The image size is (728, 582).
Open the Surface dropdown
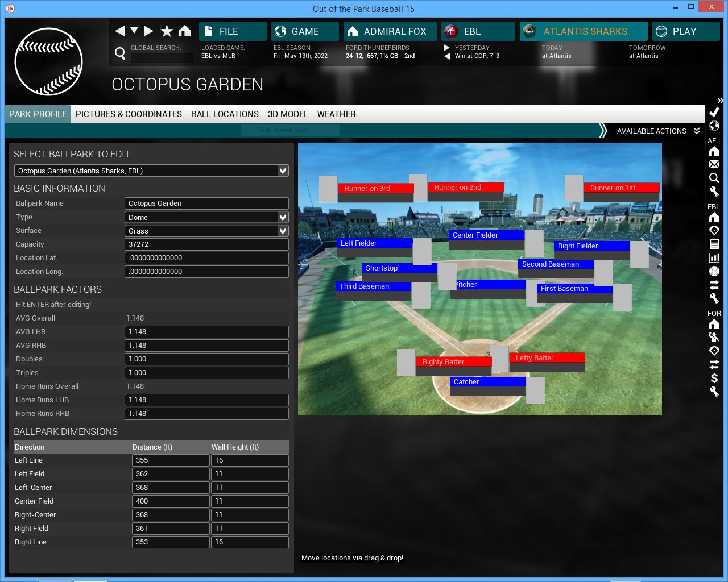pos(206,231)
